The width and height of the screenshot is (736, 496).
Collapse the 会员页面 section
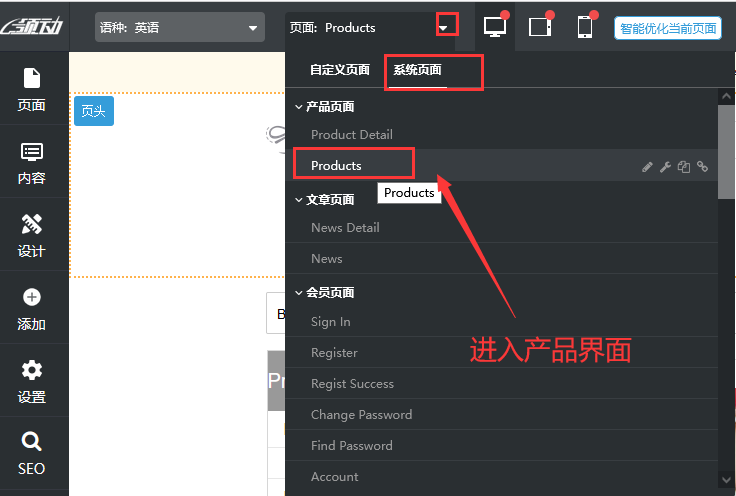(x=299, y=293)
